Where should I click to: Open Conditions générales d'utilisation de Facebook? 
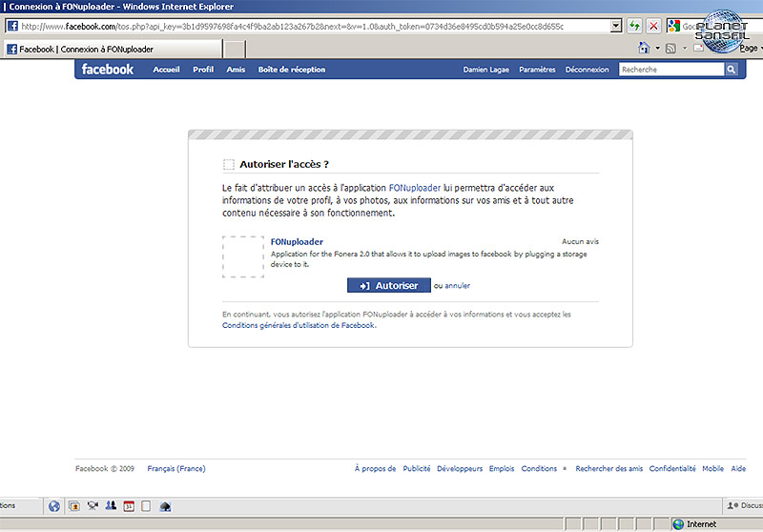click(299, 325)
